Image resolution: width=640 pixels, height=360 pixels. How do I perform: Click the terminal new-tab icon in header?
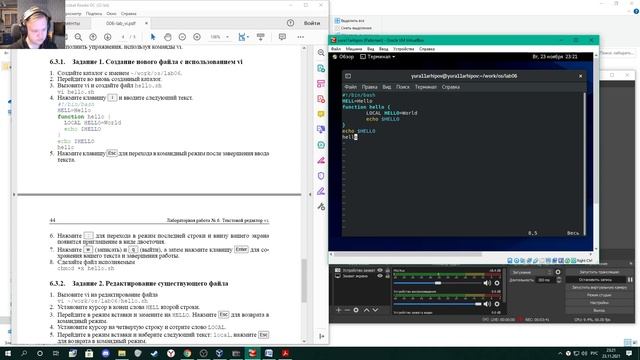click(348, 76)
